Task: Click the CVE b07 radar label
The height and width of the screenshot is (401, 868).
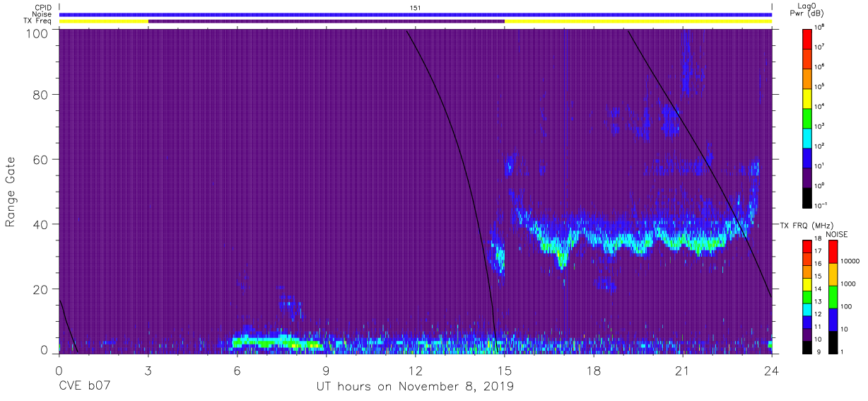Action: [84, 387]
